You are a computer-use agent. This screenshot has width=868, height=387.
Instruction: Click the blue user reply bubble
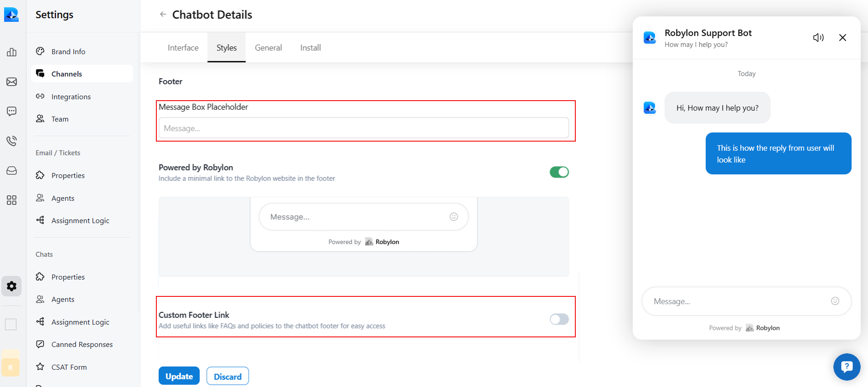click(x=779, y=153)
